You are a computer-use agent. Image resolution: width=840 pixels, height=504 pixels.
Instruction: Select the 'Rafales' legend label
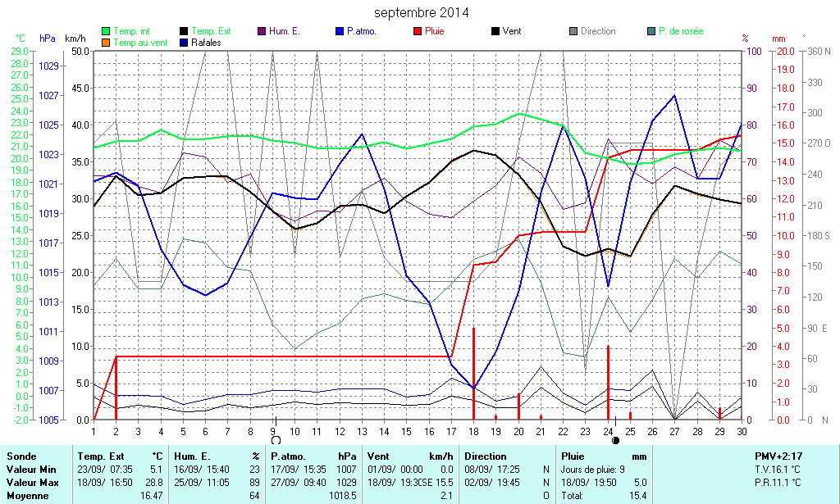[206, 43]
